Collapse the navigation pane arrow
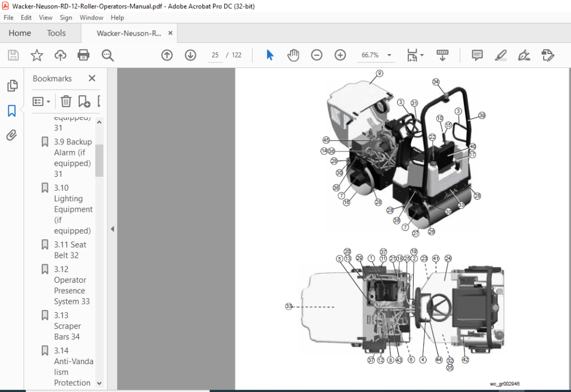This screenshot has height=392, width=571. tap(112, 229)
